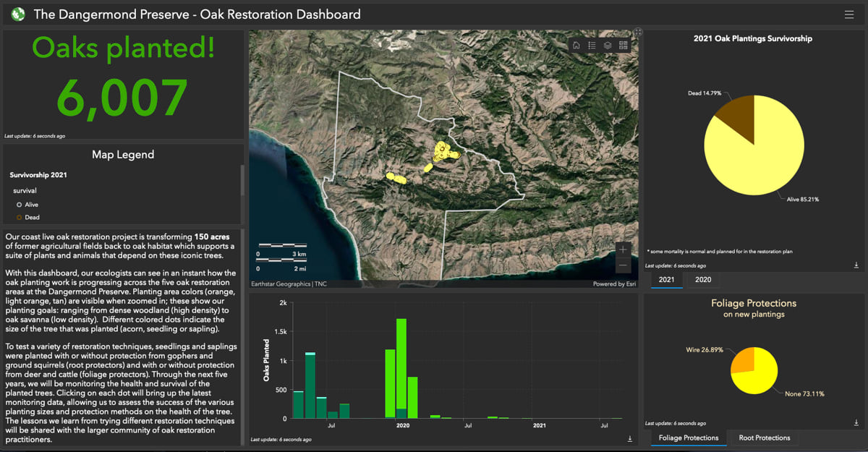Download the Foliage Protections chart data
868x452 pixels.
(x=857, y=423)
